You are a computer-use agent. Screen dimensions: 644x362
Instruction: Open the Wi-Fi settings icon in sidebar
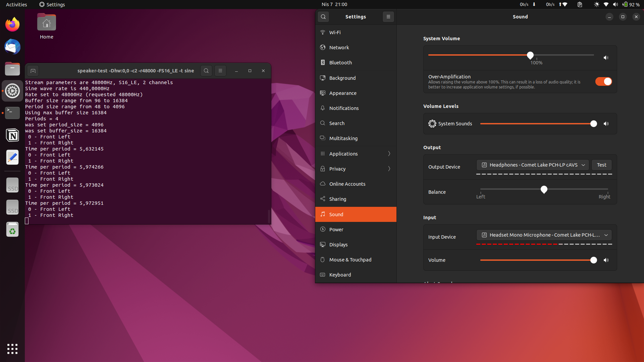(323, 33)
